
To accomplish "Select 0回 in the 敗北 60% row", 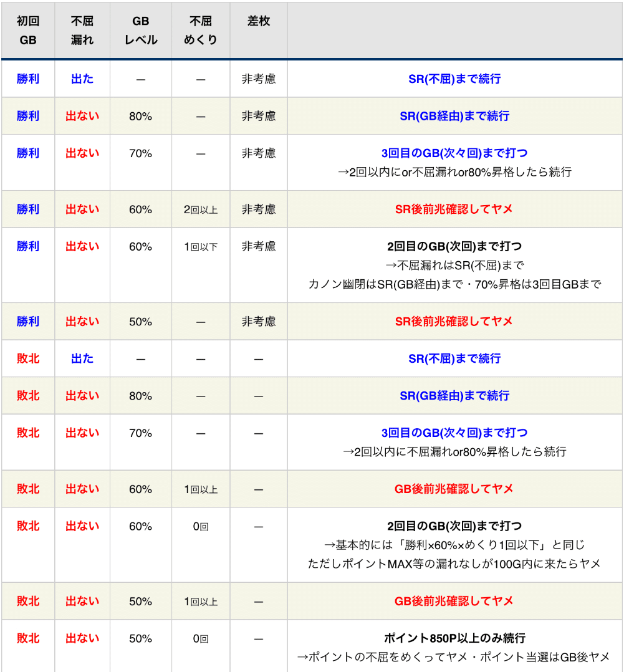I will [201, 527].
